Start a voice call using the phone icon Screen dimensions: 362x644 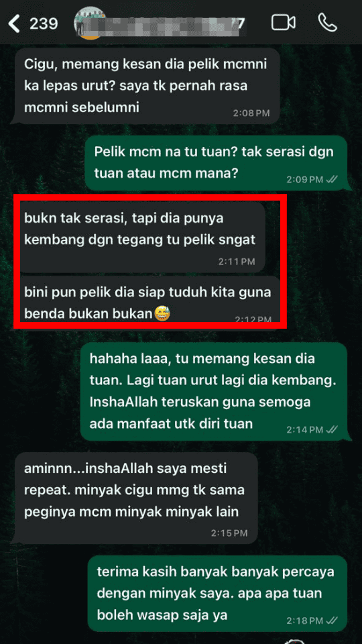pyautogui.click(x=328, y=23)
